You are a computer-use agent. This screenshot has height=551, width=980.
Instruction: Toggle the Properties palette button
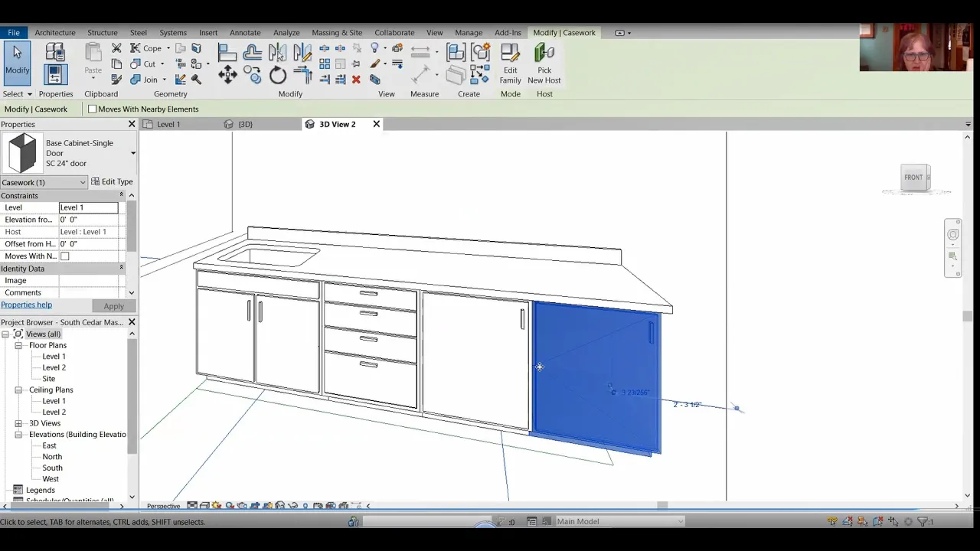[x=55, y=73]
